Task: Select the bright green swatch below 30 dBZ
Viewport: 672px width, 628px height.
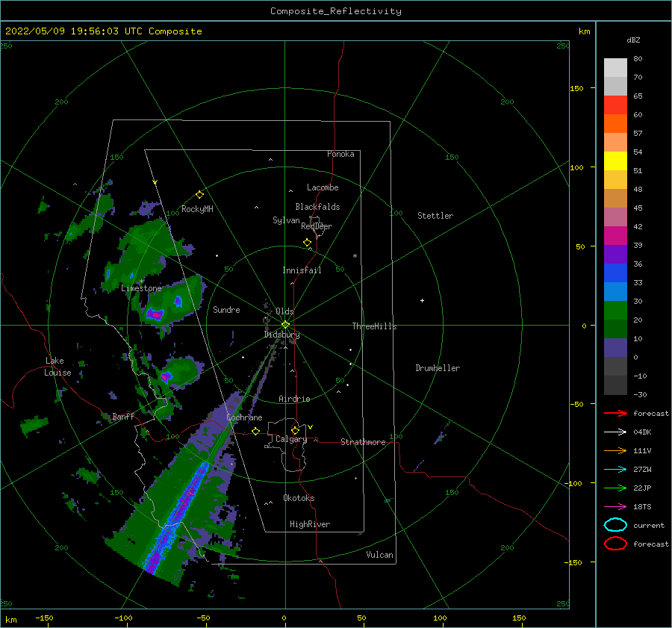Action: pos(615,310)
